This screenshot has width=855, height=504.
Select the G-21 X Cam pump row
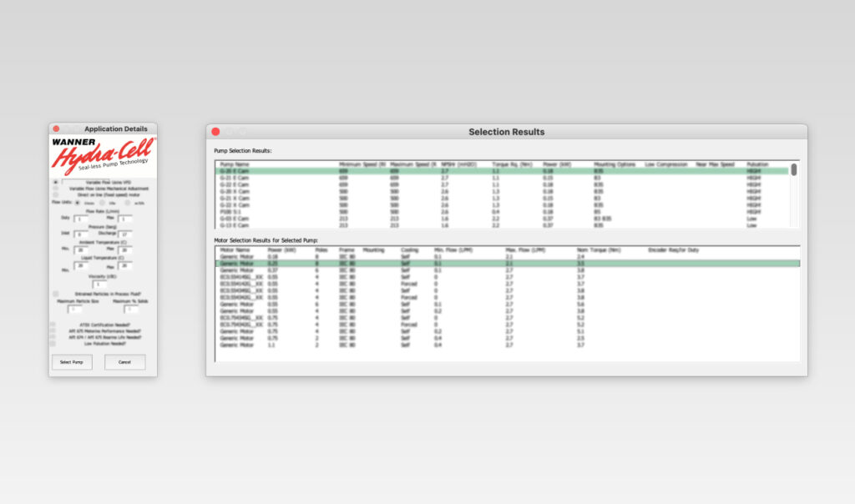[x=502, y=199]
